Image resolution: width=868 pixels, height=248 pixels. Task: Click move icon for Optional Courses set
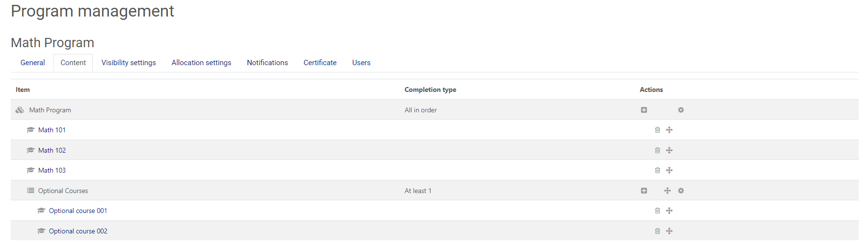668,191
